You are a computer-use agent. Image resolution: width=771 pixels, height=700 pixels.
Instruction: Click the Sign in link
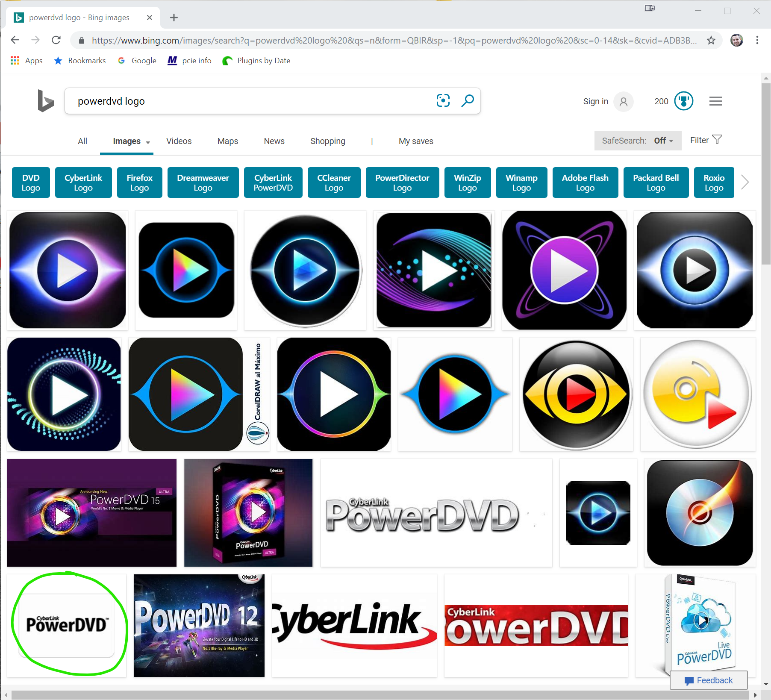[x=595, y=101]
